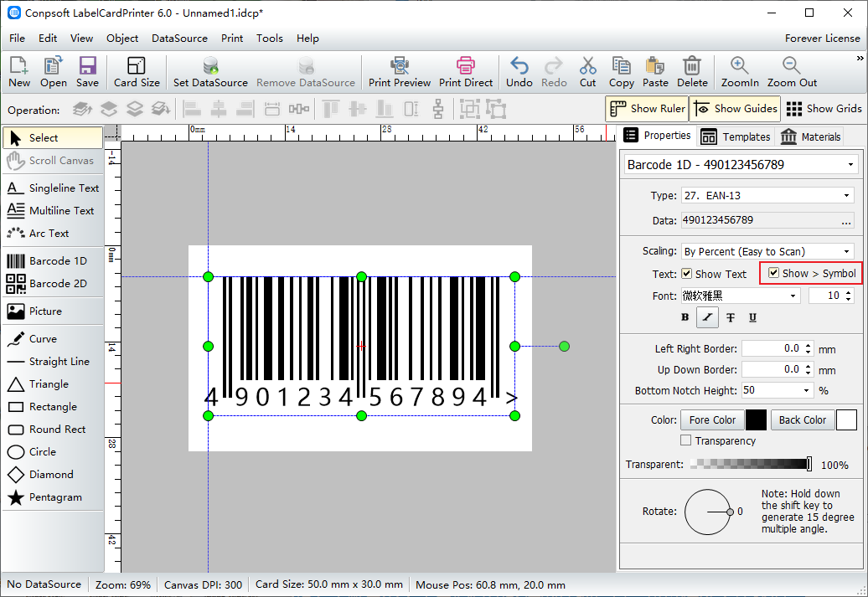The height and width of the screenshot is (597, 868).
Task: Open the barcode Type dropdown EAN-13
Action: pos(846,195)
